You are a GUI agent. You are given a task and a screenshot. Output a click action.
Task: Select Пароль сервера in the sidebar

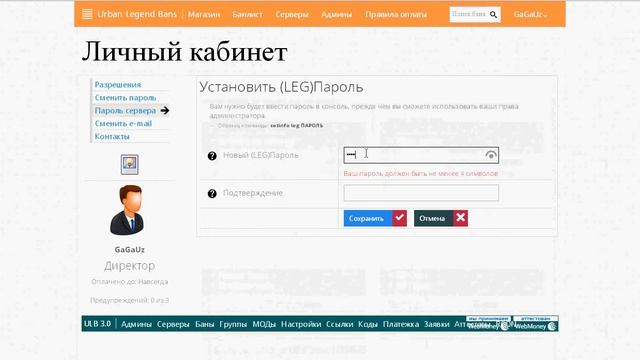125,111
